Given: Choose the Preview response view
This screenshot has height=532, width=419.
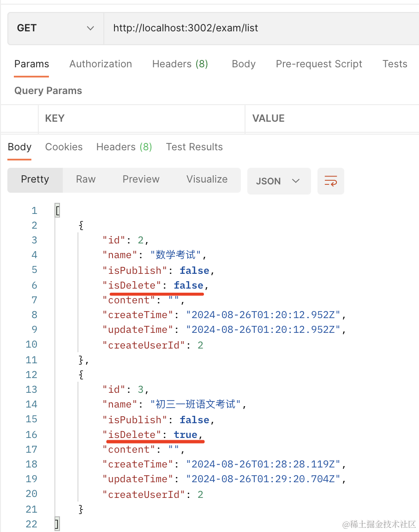Looking at the screenshot, I should click(x=141, y=179).
